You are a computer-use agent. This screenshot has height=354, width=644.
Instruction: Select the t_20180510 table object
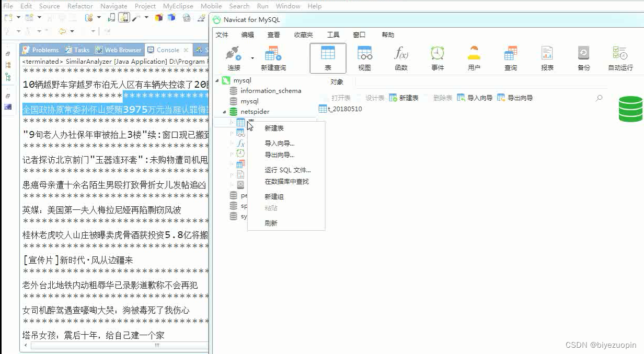click(x=340, y=109)
